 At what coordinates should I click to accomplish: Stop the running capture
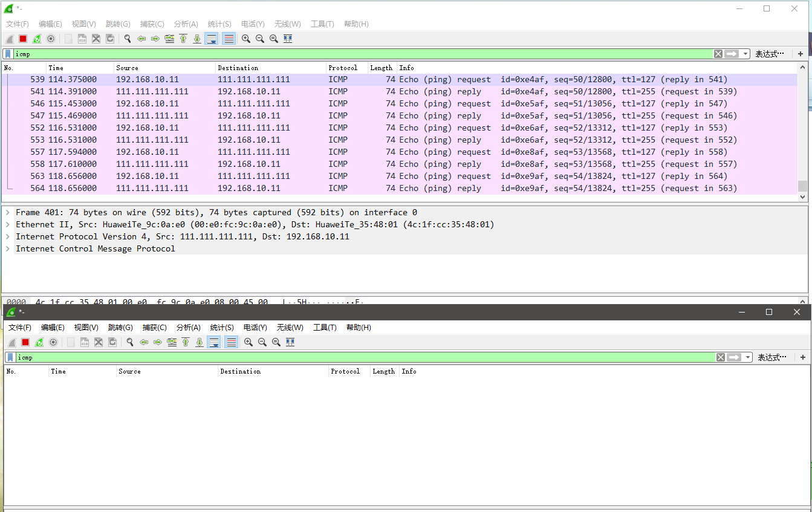[x=23, y=38]
